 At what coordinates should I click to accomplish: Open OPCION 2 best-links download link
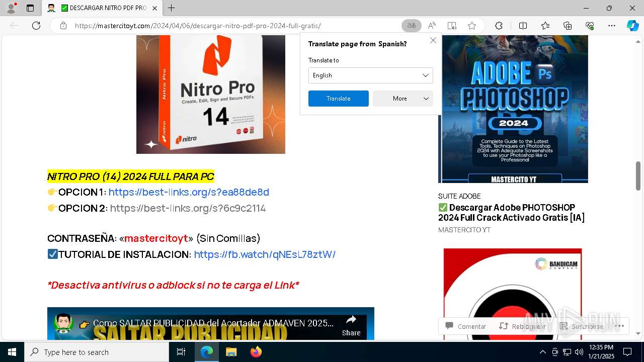click(x=188, y=208)
